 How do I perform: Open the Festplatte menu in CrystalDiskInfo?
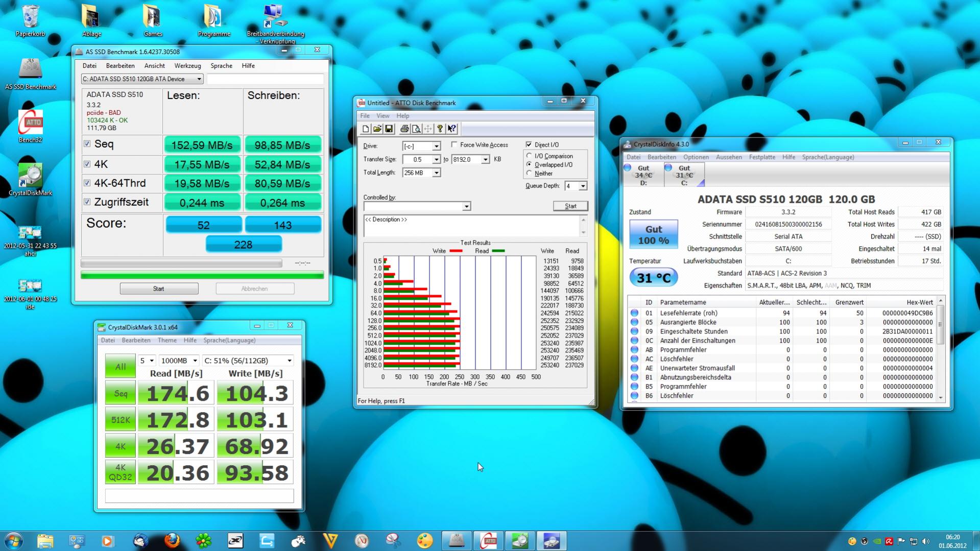click(x=762, y=157)
